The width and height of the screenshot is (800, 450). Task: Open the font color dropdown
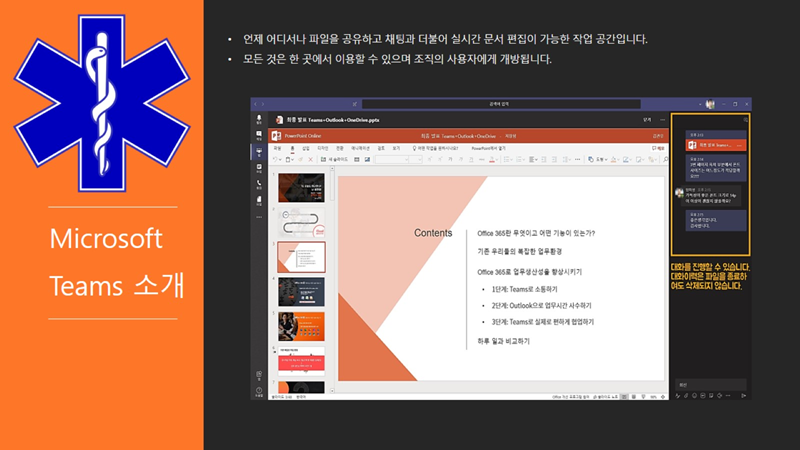(496, 160)
